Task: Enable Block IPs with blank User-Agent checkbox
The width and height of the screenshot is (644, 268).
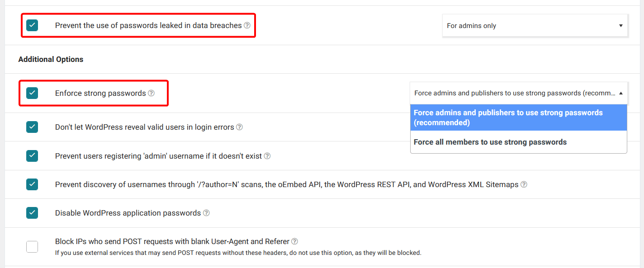Action: pyautogui.click(x=32, y=247)
